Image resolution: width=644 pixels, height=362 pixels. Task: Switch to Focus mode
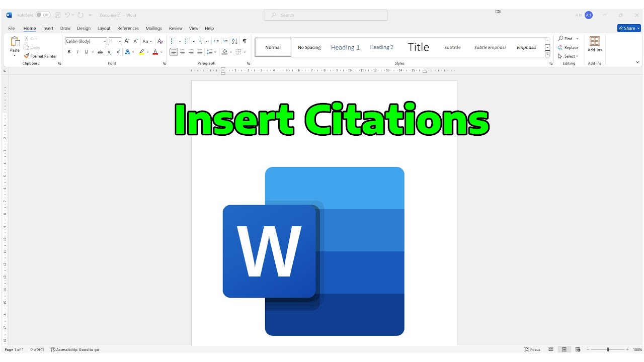[532, 349]
